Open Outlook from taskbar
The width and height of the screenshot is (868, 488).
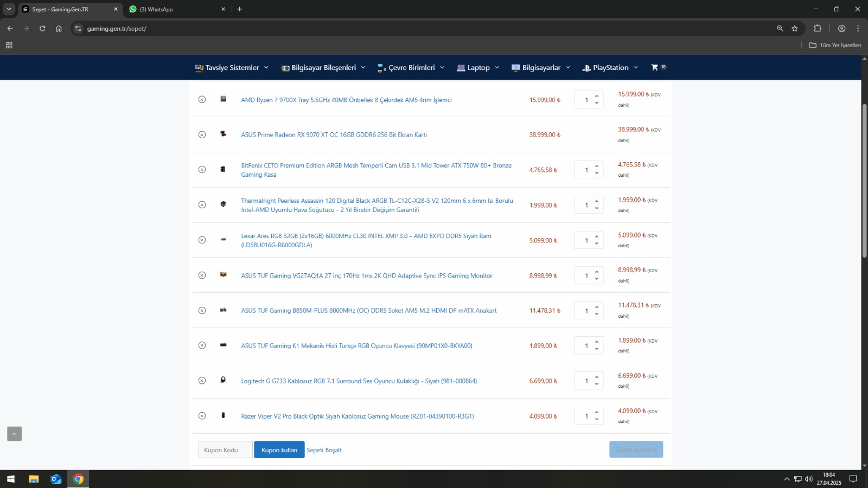[56, 479]
